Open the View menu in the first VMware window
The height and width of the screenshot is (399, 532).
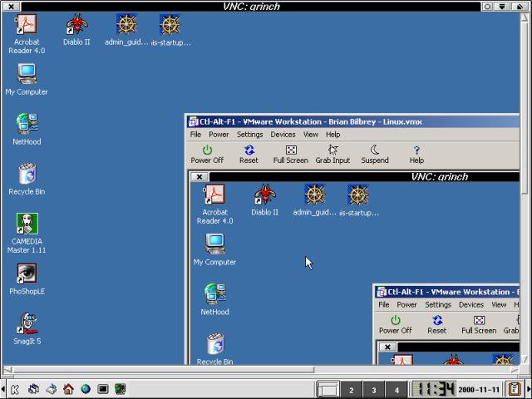click(x=311, y=135)
